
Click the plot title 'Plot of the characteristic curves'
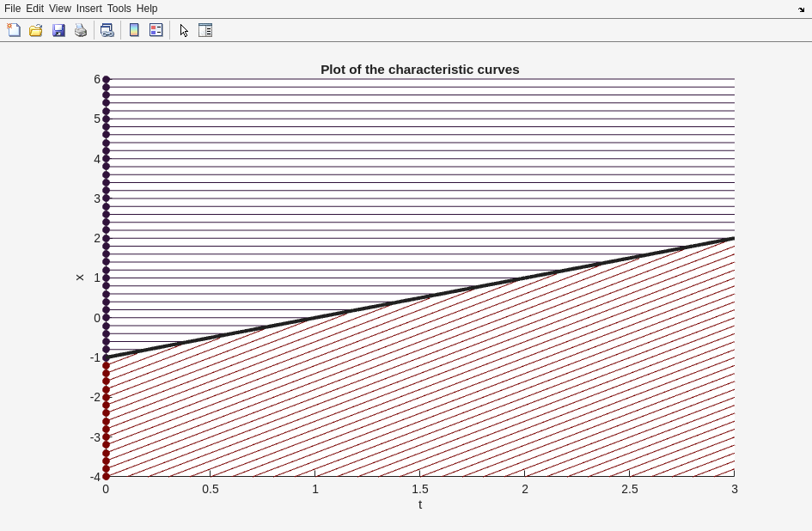pyautogui.click(x=419, y=70)
